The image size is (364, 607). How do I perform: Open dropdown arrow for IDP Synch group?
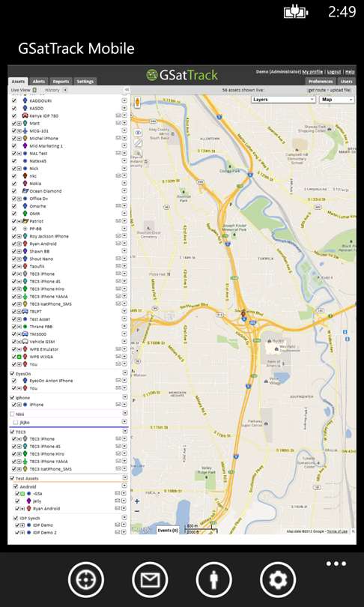[x=124, y=518]
